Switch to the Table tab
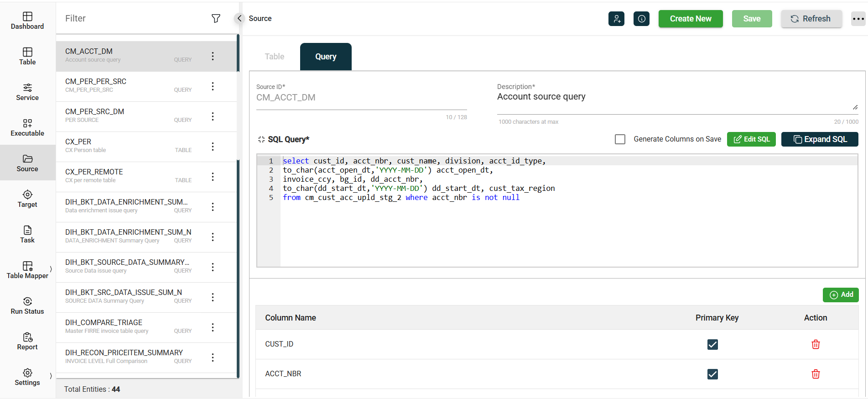The height and width of the screenshot is (400, 868). click(275, 57)
